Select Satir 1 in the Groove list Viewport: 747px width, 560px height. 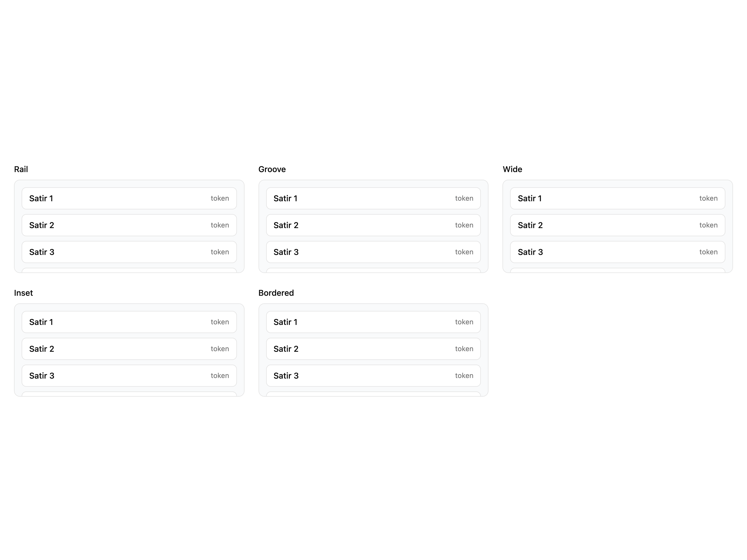point(373,198)
